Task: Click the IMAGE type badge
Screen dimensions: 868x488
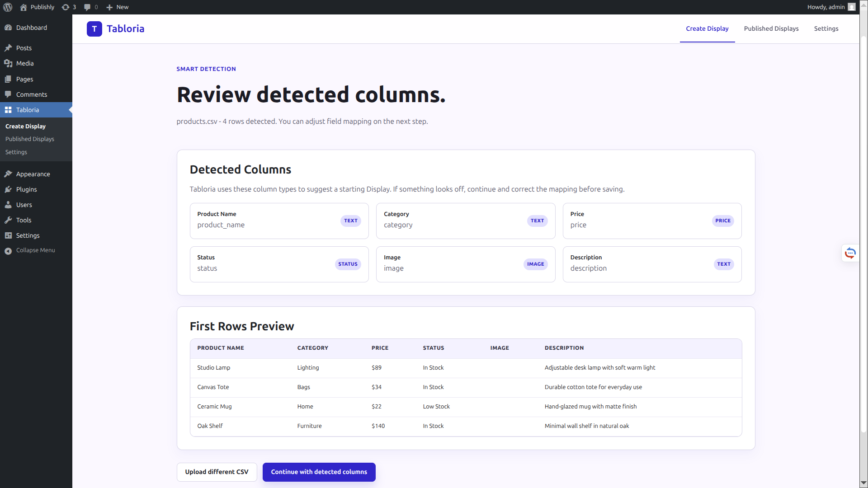Action: 535,264
